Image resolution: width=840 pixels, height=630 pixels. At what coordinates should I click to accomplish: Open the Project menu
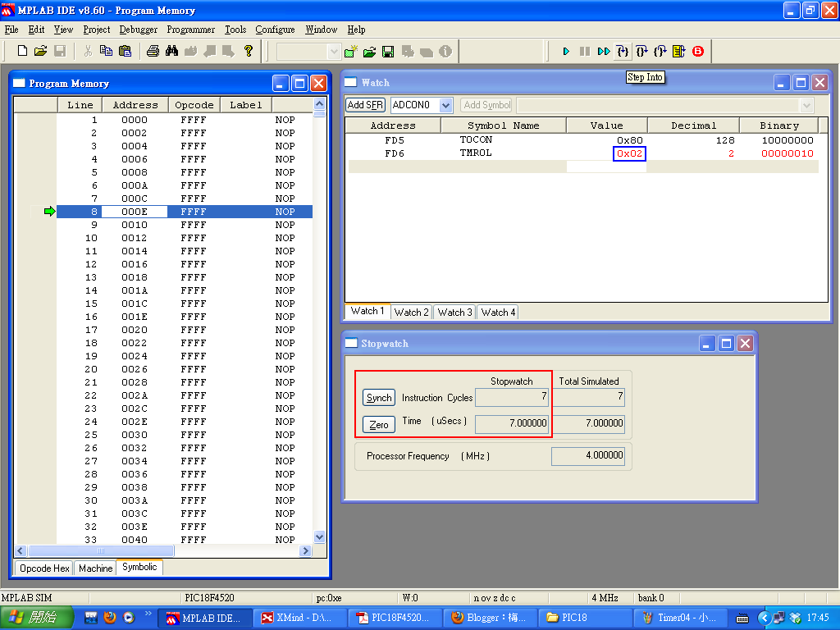(x=97, y=30)
